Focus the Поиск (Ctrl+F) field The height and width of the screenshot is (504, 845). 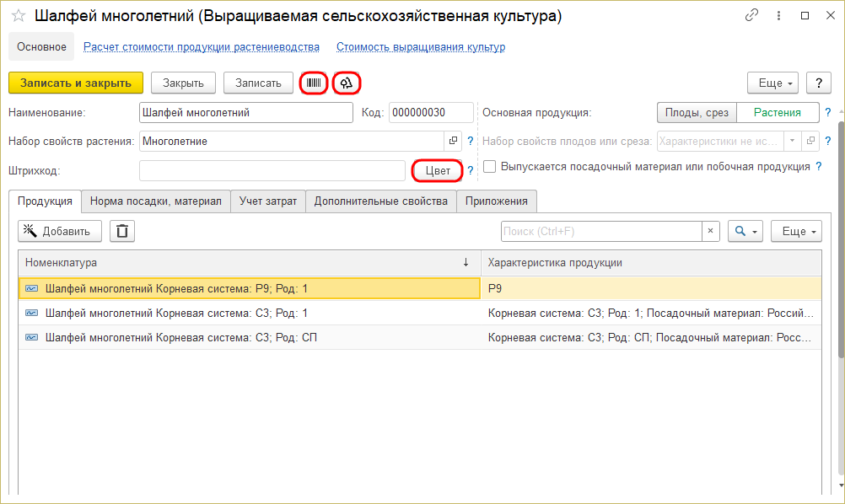pos(601,231)
